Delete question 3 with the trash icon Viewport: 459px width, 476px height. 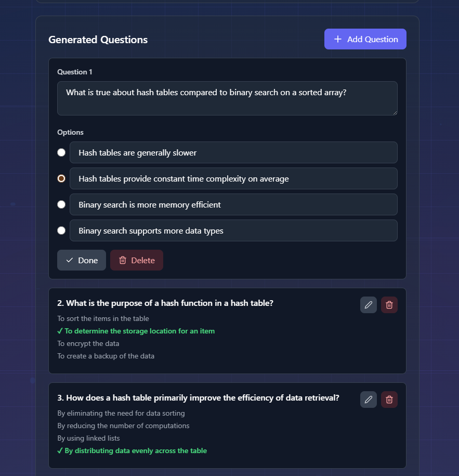click(389, 400)
